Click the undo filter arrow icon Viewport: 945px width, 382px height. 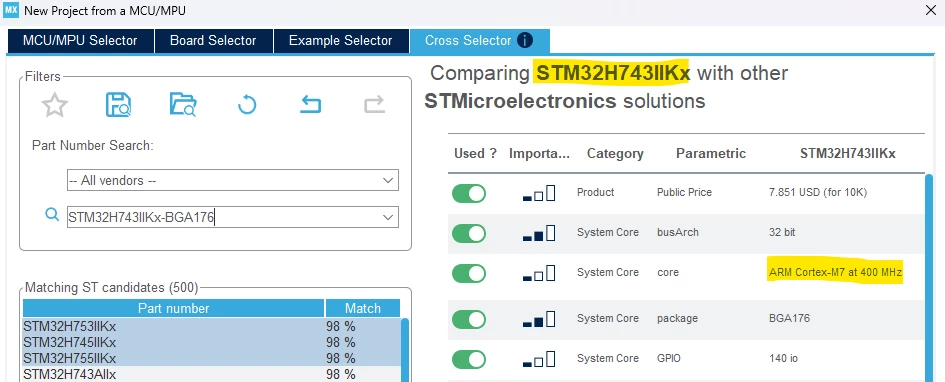[x=310, y=105]
